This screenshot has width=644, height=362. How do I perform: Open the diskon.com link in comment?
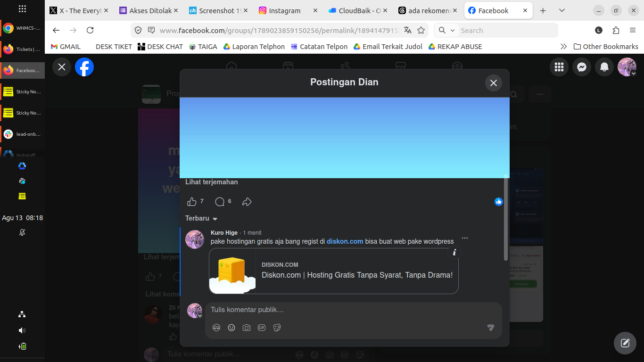[345, 241]
